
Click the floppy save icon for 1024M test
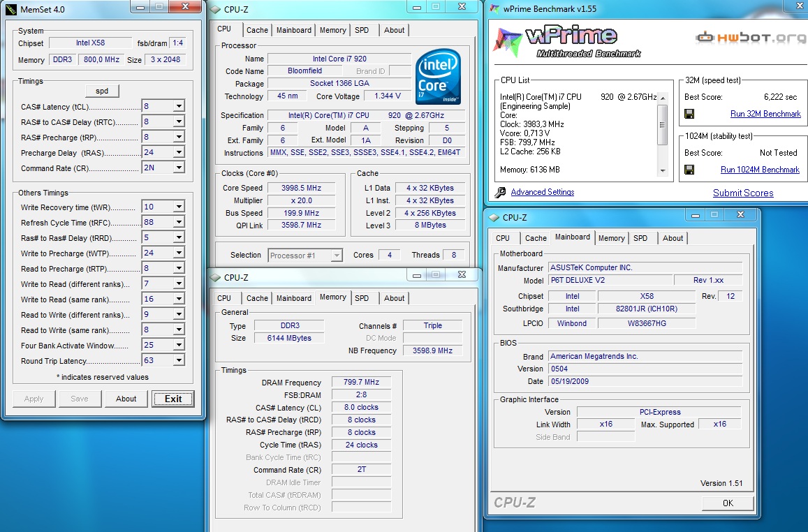click(x=689, y=170)
